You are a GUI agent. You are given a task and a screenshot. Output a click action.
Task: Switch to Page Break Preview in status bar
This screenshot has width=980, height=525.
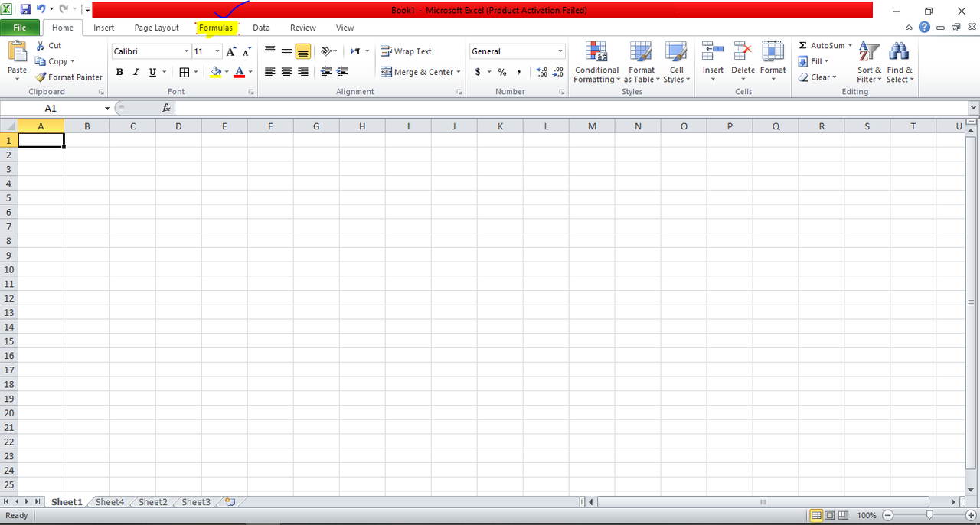pos(844,515)
